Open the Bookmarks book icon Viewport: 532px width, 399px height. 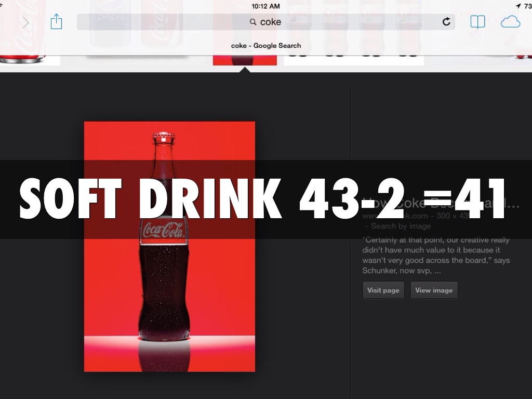pos(477,22)
